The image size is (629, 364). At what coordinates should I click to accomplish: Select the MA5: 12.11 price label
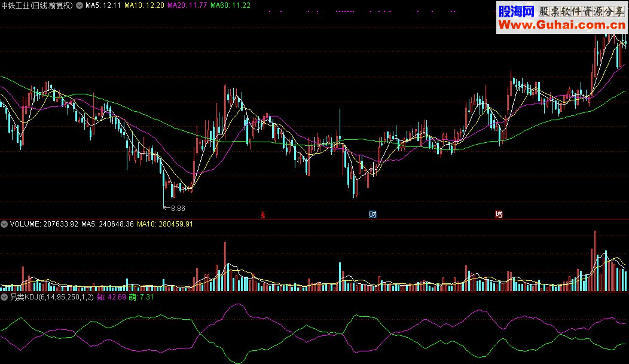(x=103, y=5)
